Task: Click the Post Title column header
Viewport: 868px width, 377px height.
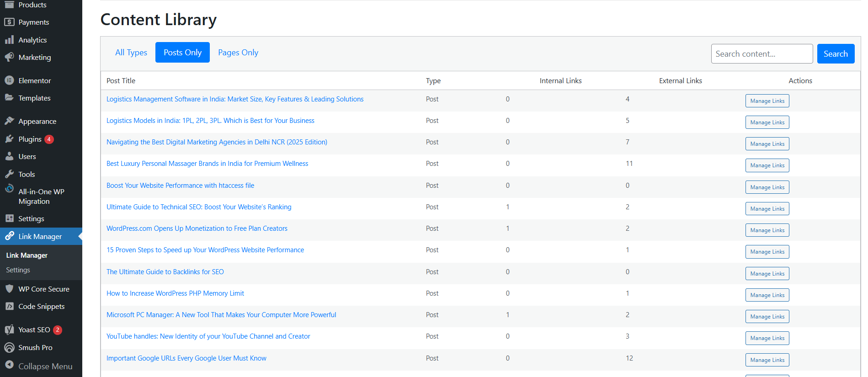Action: (x=121, y=81)
